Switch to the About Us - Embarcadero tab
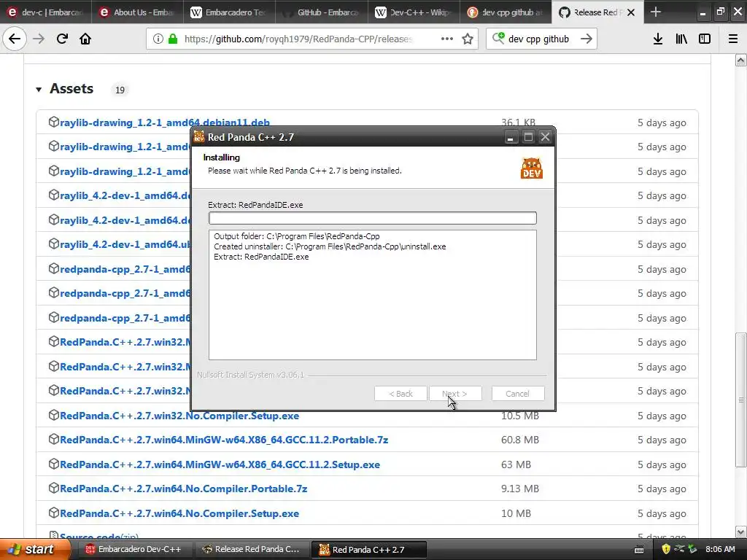 (x=138, y=12)
